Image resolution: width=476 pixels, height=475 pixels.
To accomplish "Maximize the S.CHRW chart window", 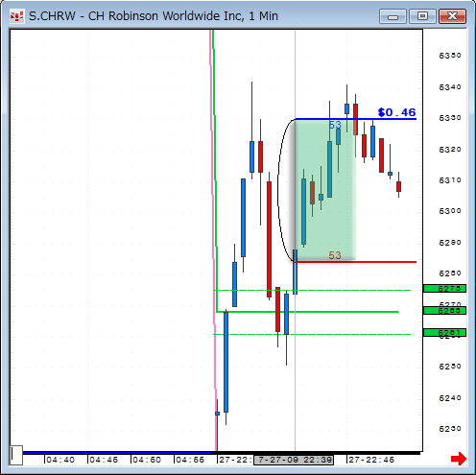I will pyautogui.click(x=422, y=16).
